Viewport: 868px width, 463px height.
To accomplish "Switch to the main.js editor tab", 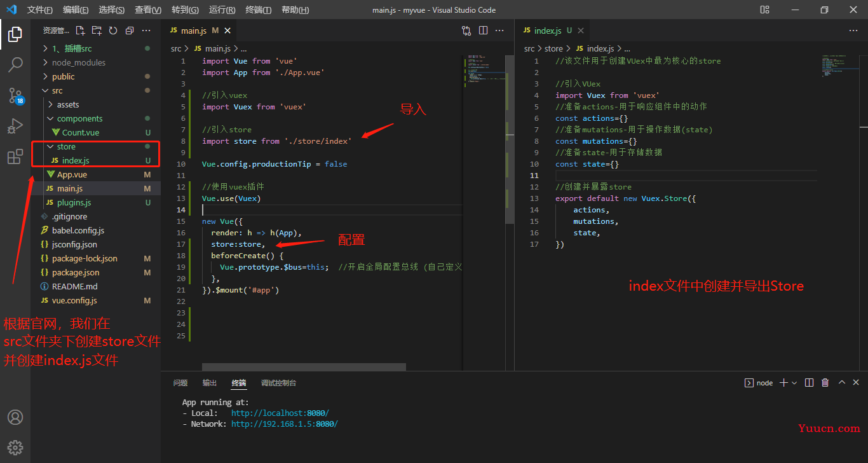I will (200, 31).
